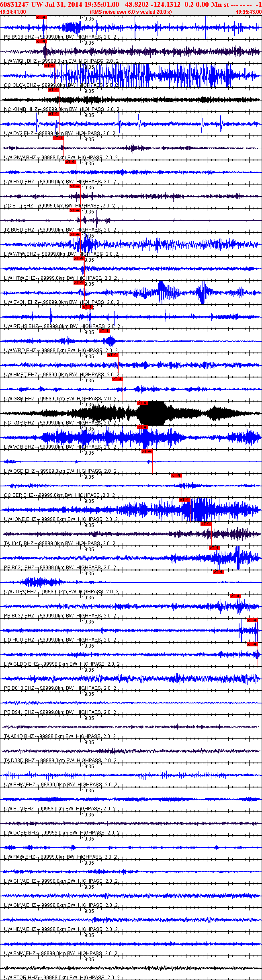Select the NC KHMB HHZ trace label
The width and height of the screenshot is (262, 980).
(61, 109)
